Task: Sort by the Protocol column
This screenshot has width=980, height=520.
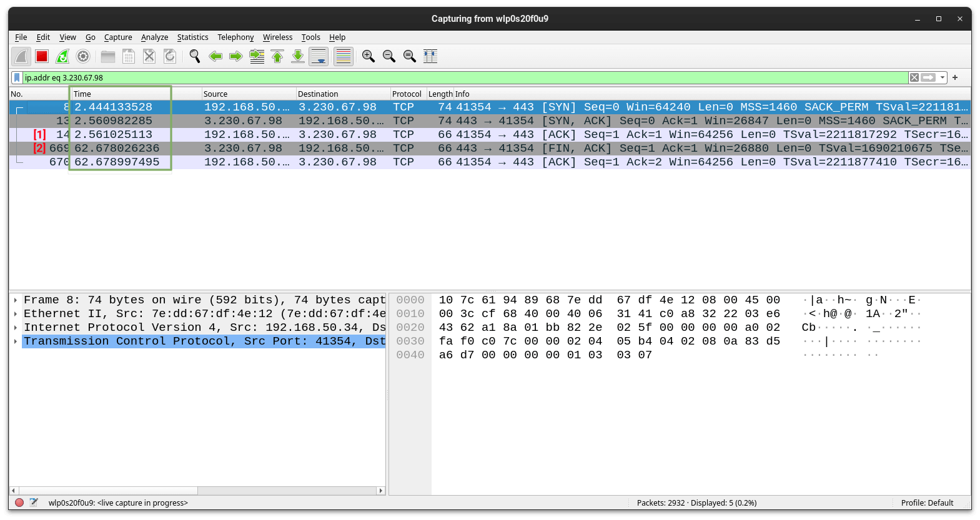Action: pyautogui.click(x=408, y=94)
